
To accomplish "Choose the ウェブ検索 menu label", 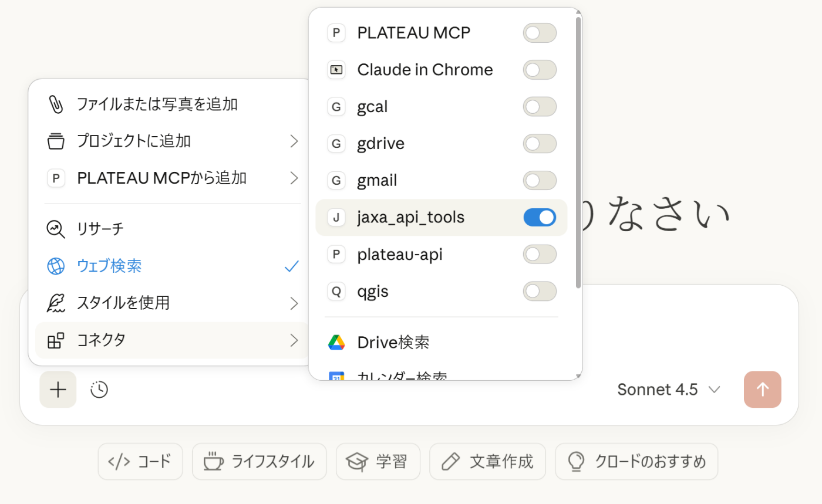I will 109,266.
